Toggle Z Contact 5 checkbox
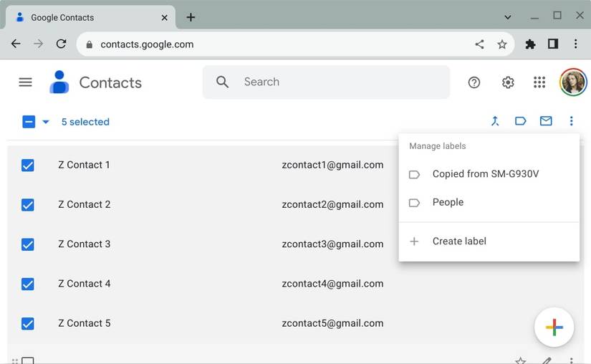Screen dimensions: 591x364 click(28, 324)
